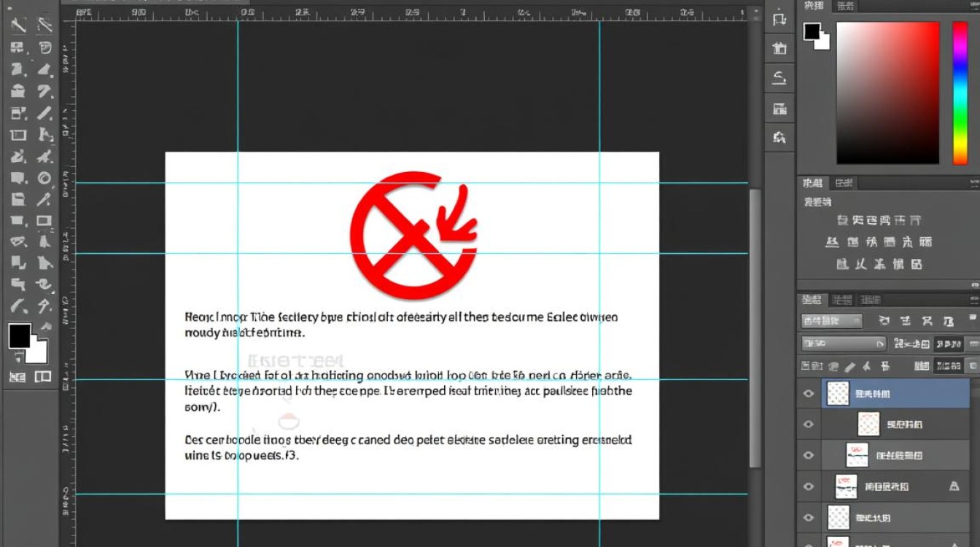The width and height of the screenshot is (980, 547).
Task: Click the white background swatch in the toolbox
Action: 39,355
